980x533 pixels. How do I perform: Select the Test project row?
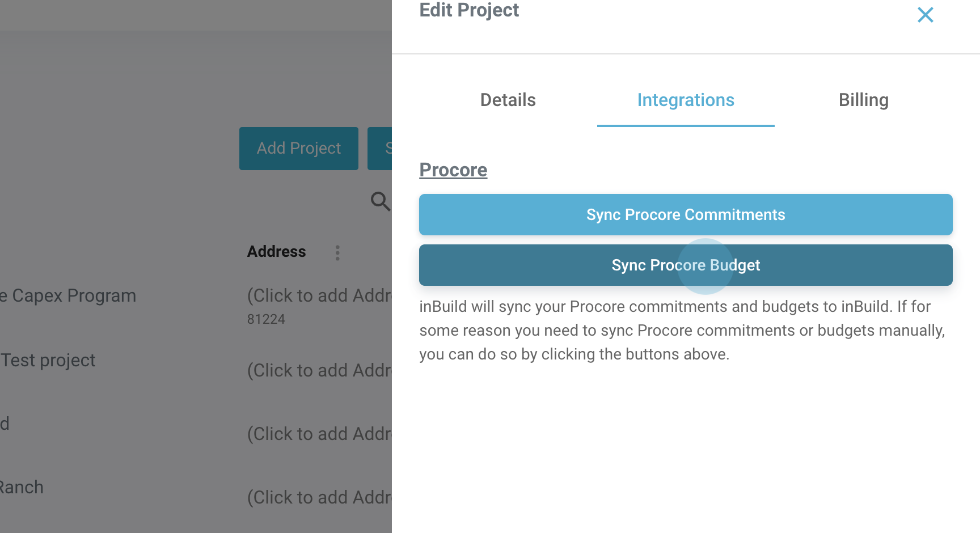(x=49, y=361)
